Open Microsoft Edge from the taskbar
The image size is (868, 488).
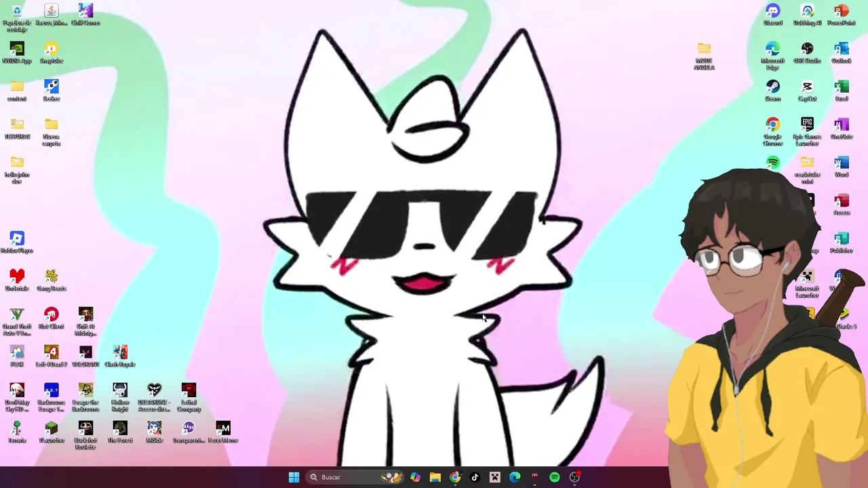515,477
